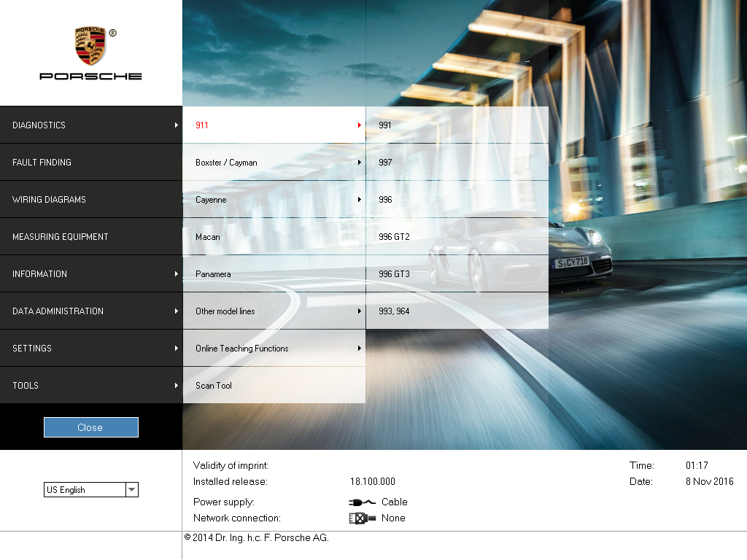Open the US English language dropdown
Screen dimensions: 747x560
pos(131,490)
